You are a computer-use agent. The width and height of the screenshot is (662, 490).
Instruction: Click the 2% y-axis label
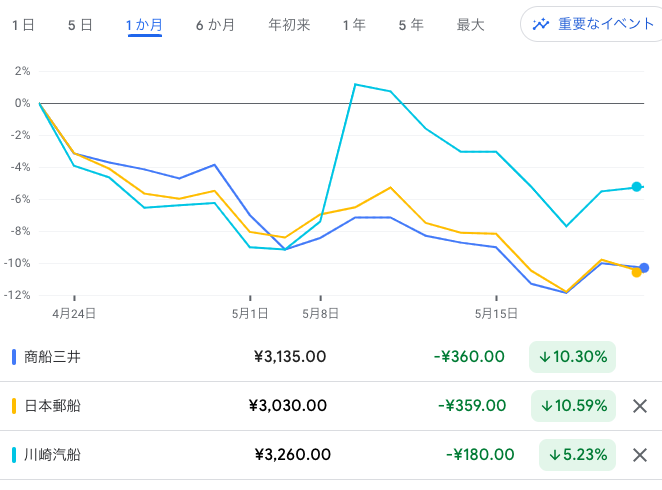[22, 71]
